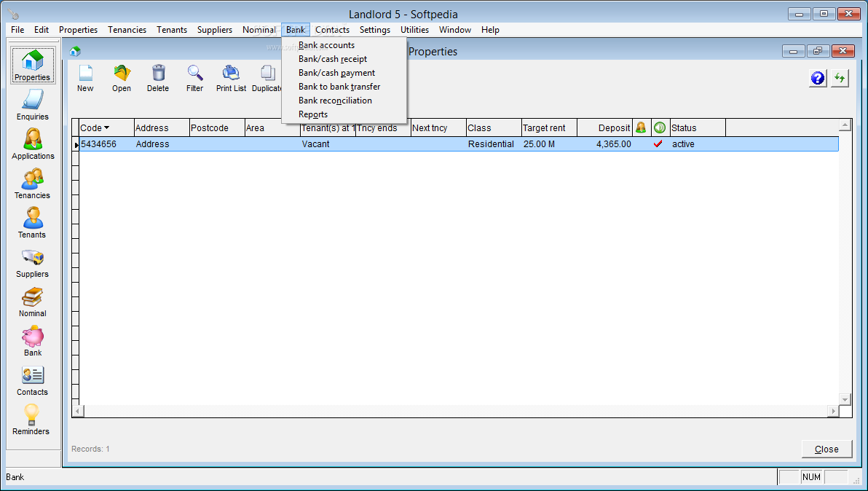Open Applications in the sidebar
The width and height of the screenshot is (868, 491).
tap(33, 144)
